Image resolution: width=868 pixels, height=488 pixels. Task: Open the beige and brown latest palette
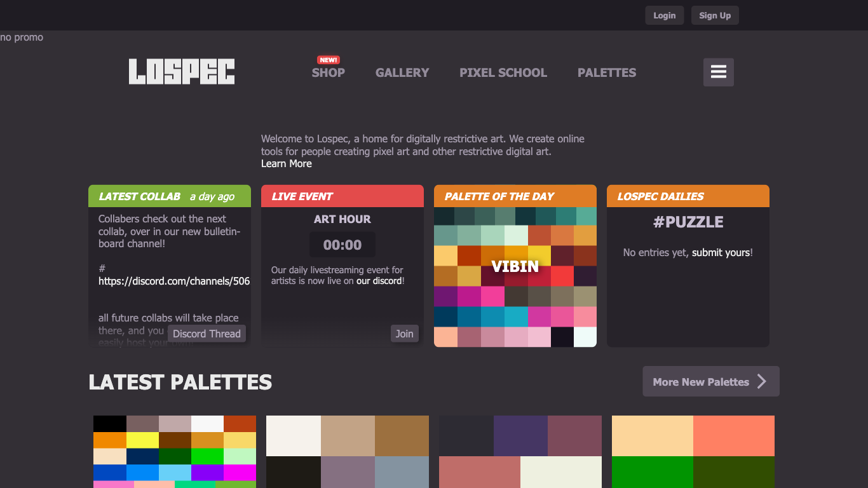(x=348, y=452)
